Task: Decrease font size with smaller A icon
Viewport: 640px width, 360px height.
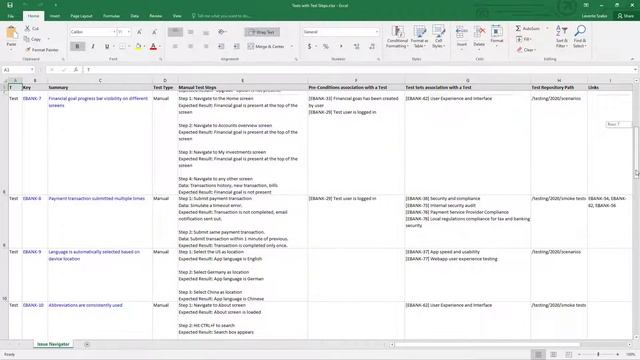Action: point(154,32)
